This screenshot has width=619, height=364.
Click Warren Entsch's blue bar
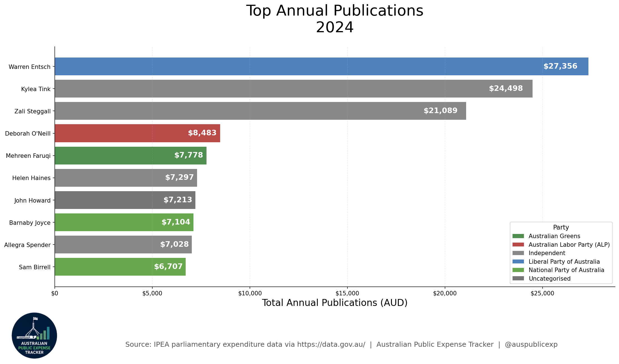[322, 66]
